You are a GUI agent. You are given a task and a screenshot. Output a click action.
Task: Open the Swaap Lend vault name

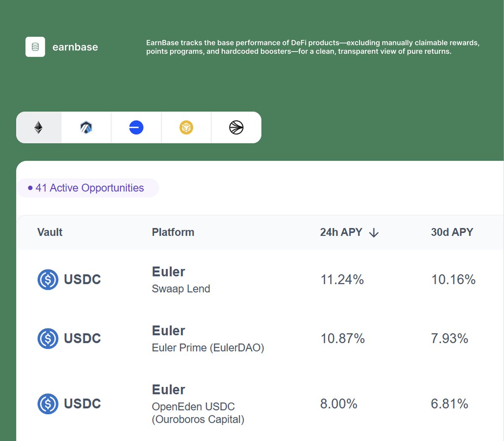coord(181,289)
